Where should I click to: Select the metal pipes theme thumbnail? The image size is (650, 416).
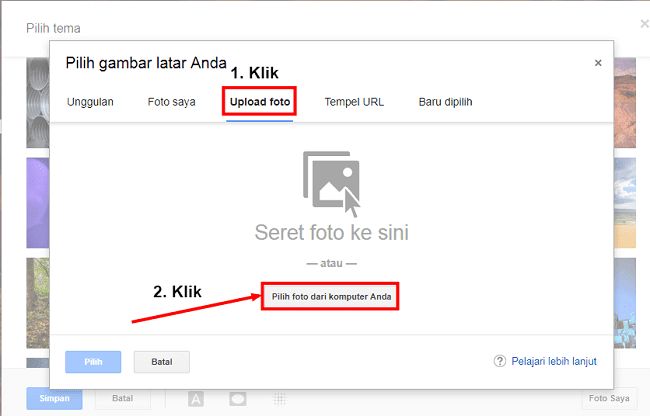(x=38, y=103)
